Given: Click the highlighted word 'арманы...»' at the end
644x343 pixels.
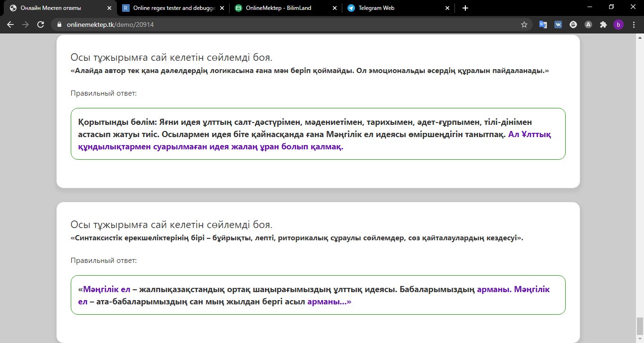Looking at the screenshot, I should [329, 302].
